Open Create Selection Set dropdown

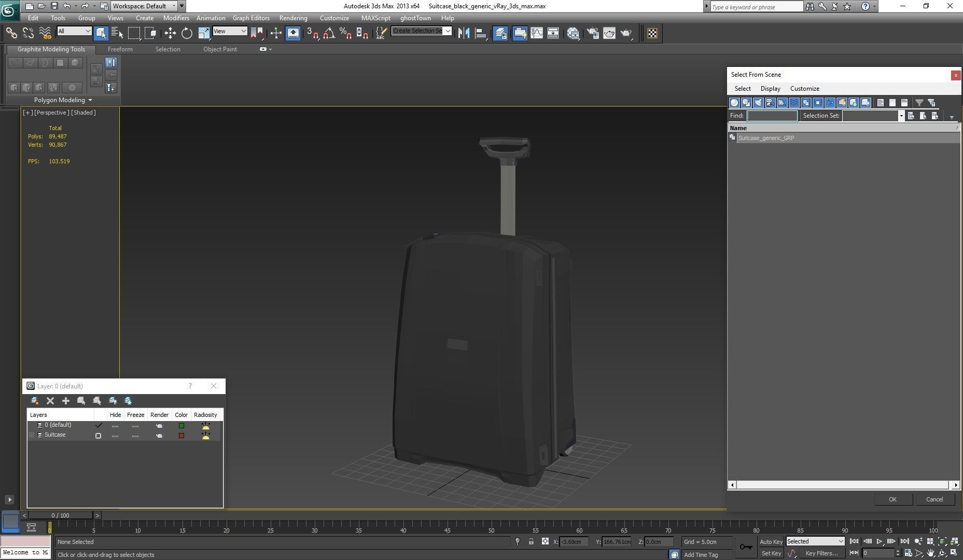(x=422, y=31)
